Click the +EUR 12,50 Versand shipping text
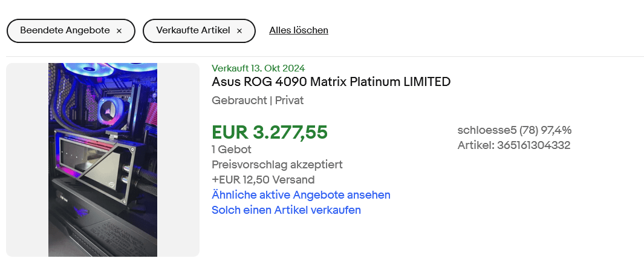Screen dimensions: 644x261 263,180
